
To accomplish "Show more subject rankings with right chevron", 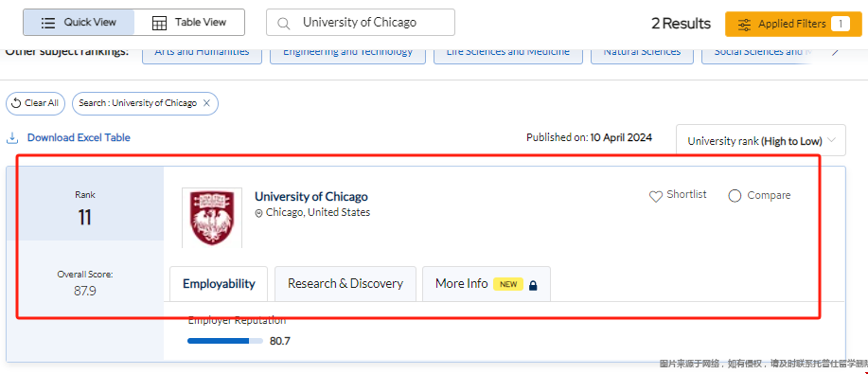I will tap(836, 52).
